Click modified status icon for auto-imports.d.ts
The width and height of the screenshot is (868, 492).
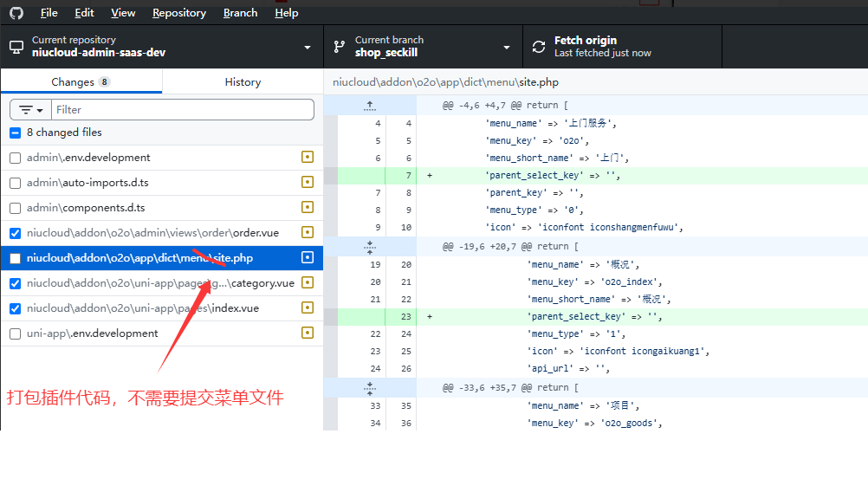point(307,182)
